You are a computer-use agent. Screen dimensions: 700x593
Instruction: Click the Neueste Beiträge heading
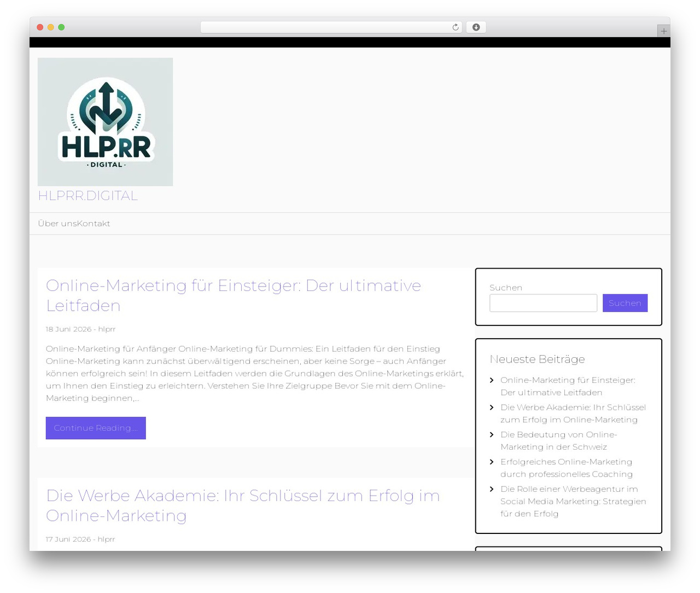[x=537, y=359]
